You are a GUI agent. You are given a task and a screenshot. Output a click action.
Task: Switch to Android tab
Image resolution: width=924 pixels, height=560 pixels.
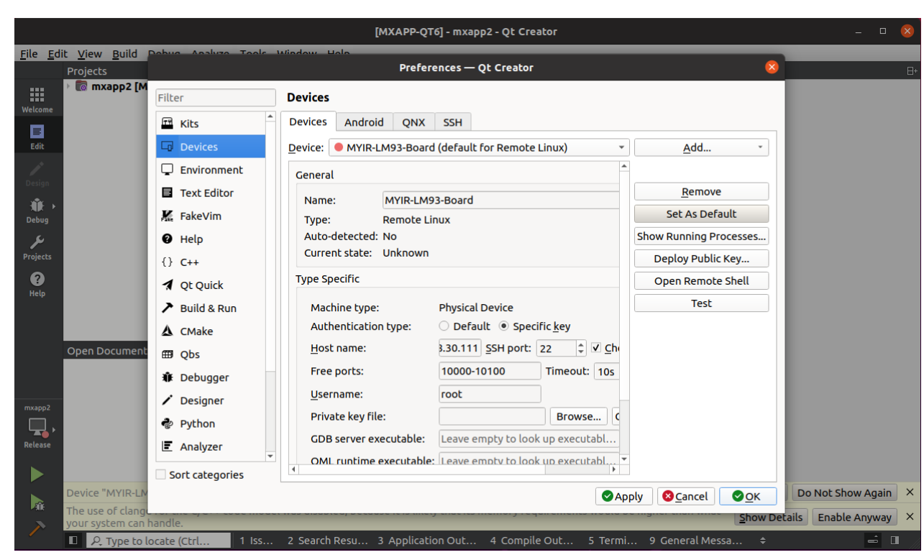[364, 122]
